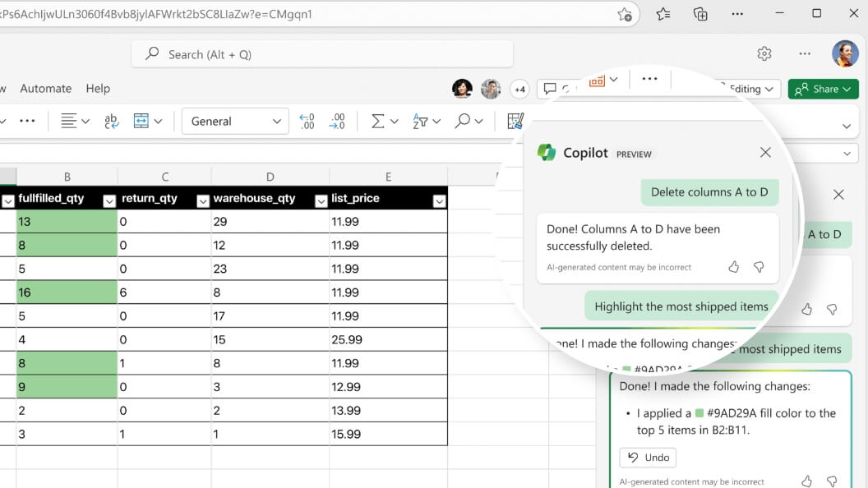Click the Find and Select magnifier icon

click(463, 121)
